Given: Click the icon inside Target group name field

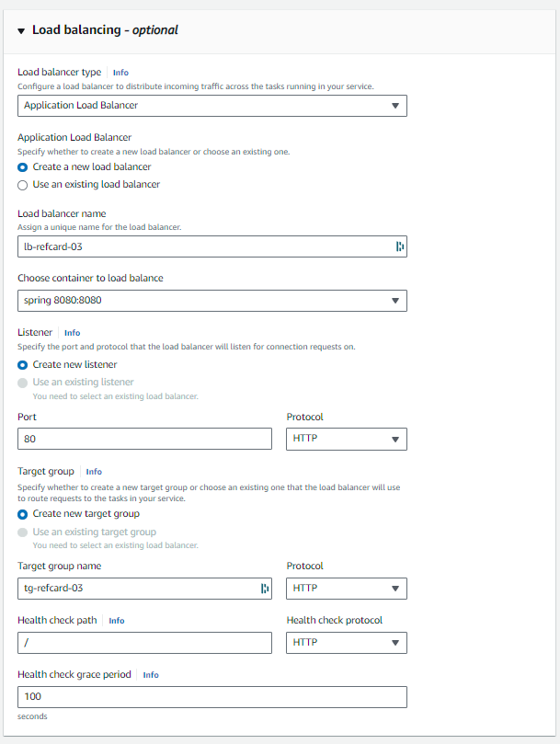Looking at the screenshot, I should tap(265, 589).
